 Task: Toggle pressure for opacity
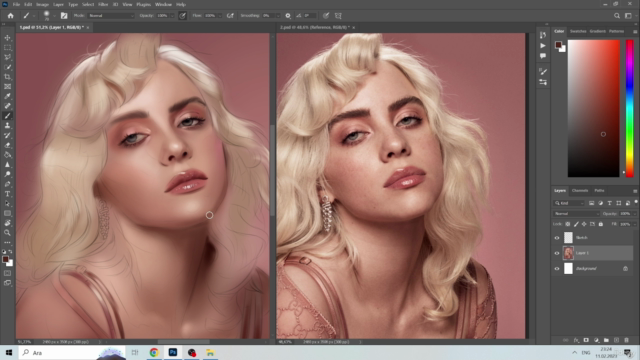coord(182,16)
